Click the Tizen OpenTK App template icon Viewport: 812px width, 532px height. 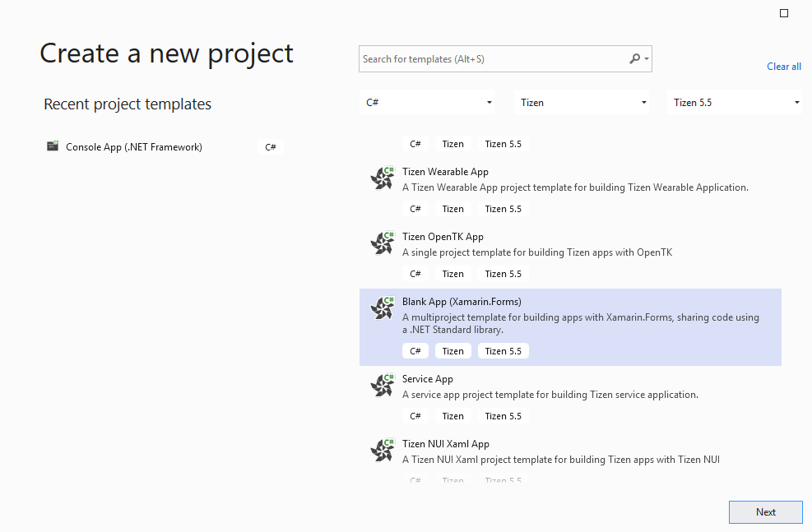click(x=382, y=243)
